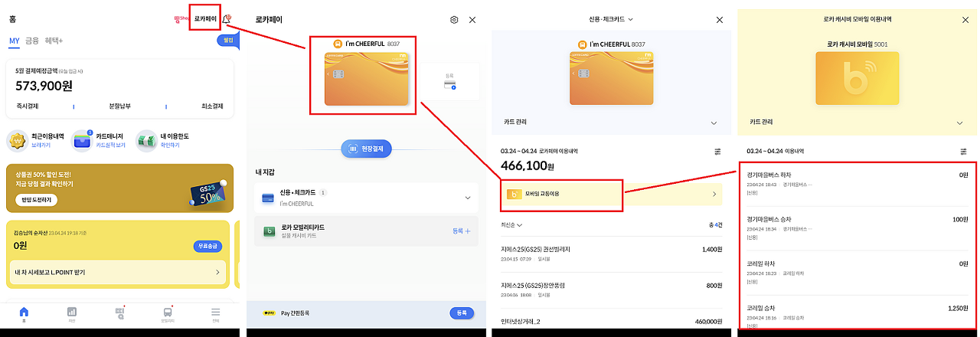980x337 pixels.
Task: Open 경기마을버스 승차 entry
Action: 857,228
